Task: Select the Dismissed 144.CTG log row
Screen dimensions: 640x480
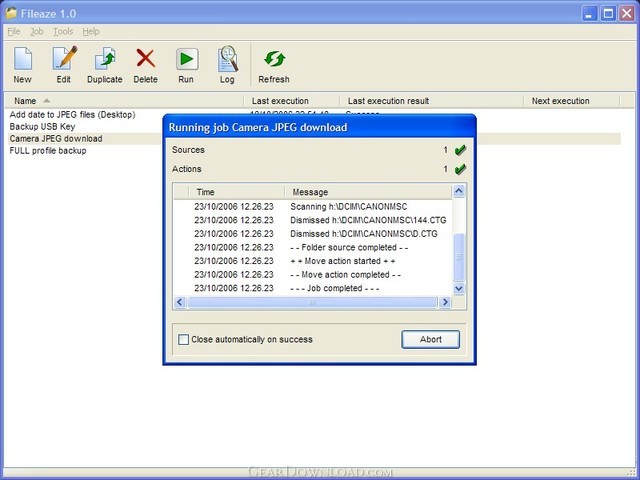Action: point(313,220)
